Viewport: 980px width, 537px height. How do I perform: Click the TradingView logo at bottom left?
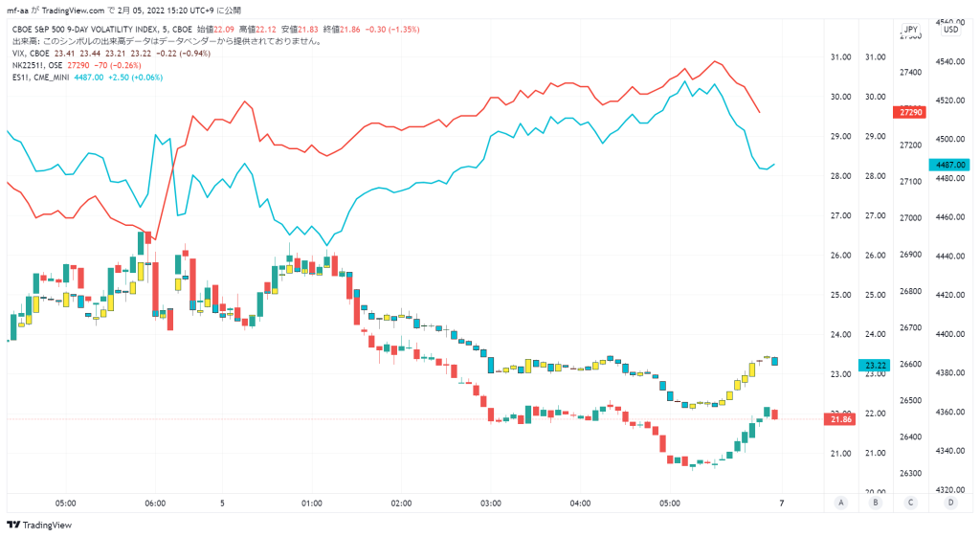(x=38, y=526)
